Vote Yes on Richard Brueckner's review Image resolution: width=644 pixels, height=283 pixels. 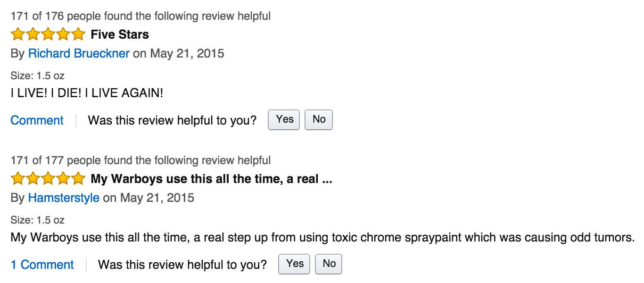[x=284, y=120]
